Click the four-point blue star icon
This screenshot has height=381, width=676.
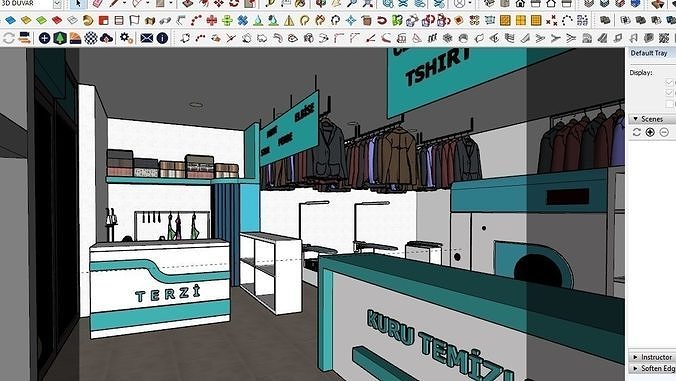coord(351,20)
